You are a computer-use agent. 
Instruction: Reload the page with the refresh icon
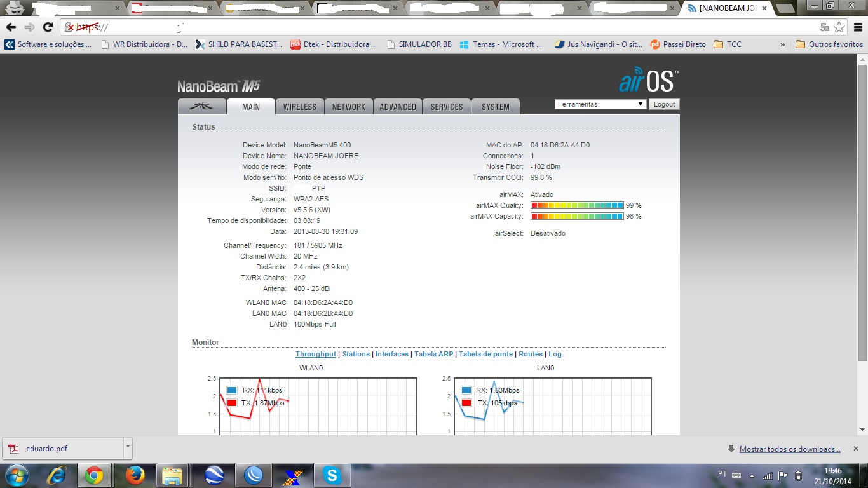pyautogui.click(x=48, y=27)
